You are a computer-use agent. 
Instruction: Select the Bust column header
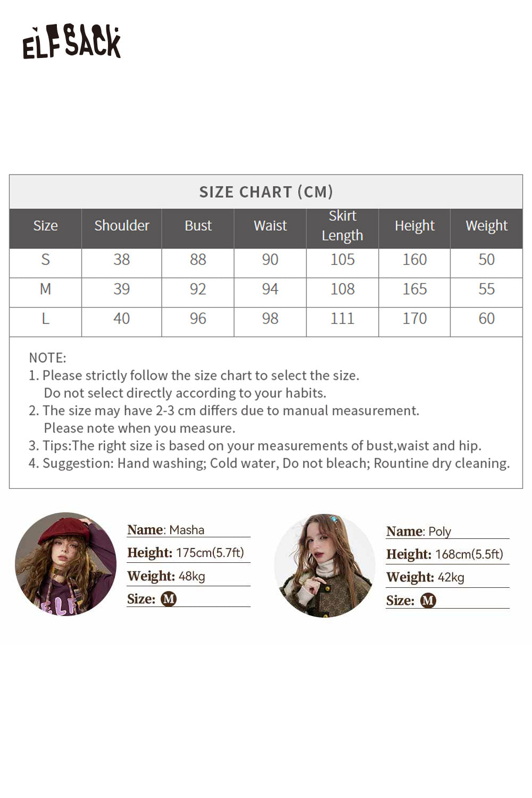click(198, 226)
